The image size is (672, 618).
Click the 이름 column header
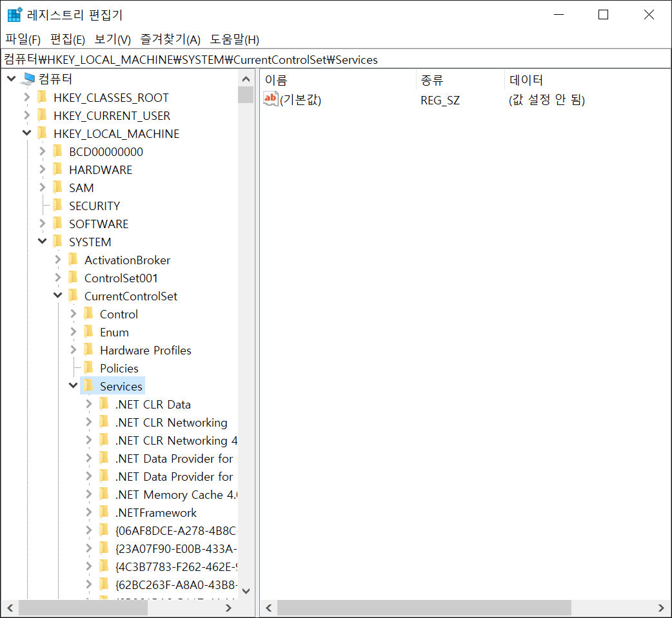tap(338, 80)
